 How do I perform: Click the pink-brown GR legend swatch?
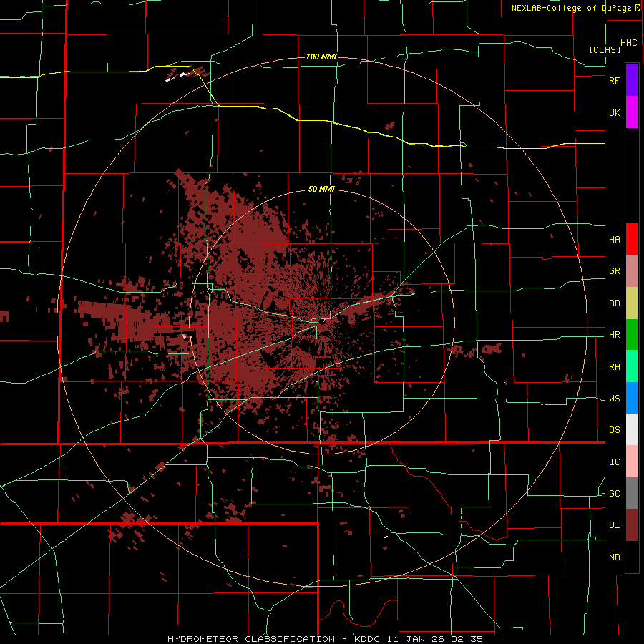pyautogui.click(x=632, y=271)
